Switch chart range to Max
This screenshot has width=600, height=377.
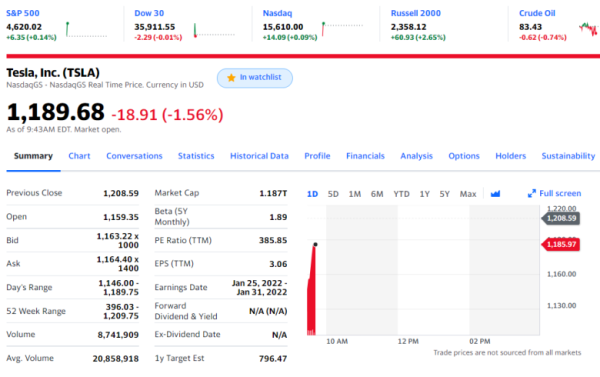click(x=468, y=194)
